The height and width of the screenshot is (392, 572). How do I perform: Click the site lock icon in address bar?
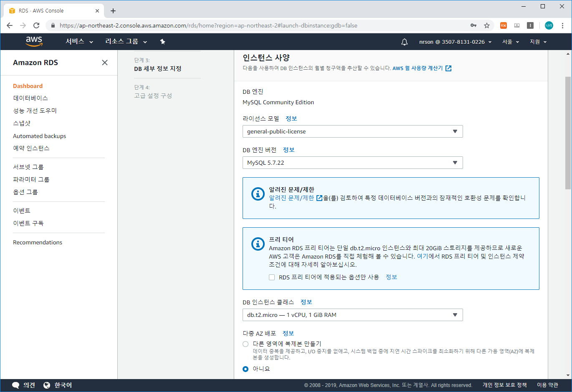point(53,25)
